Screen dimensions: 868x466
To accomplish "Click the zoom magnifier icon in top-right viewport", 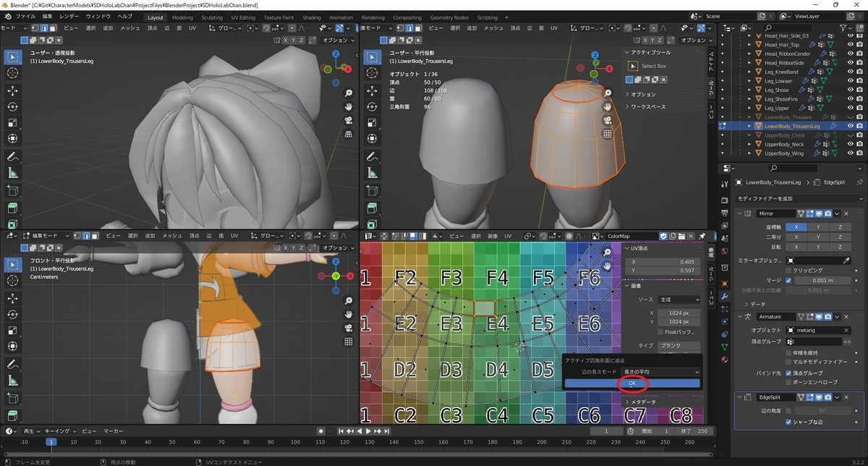I will pyautogui.click(x=608, y=93).
